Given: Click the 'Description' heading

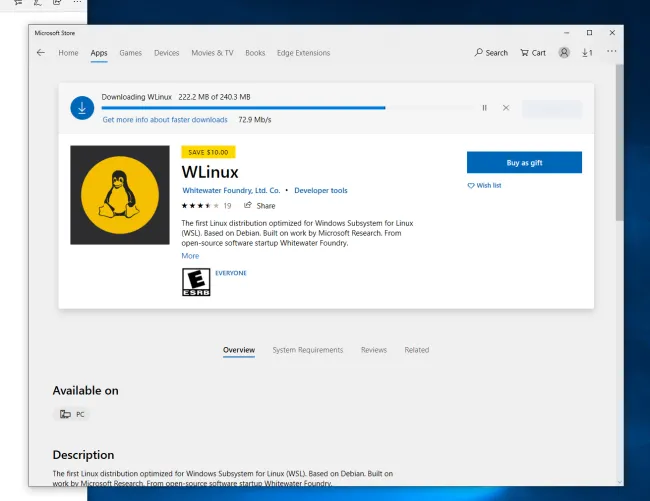Looking at the screenshot, I should pyautogui.click(x=83, y=455).
